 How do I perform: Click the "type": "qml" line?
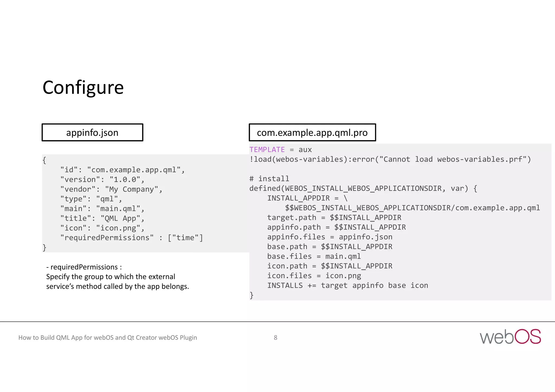91,199
